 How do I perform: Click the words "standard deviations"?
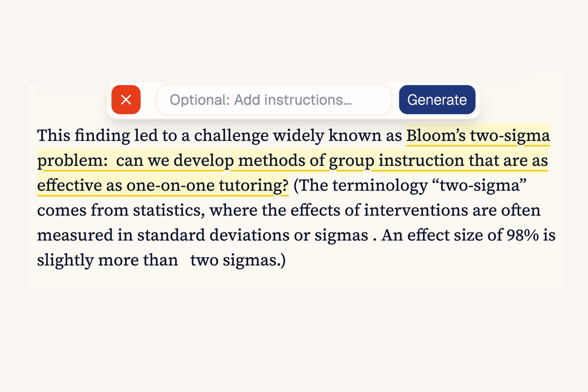(213, 235)
